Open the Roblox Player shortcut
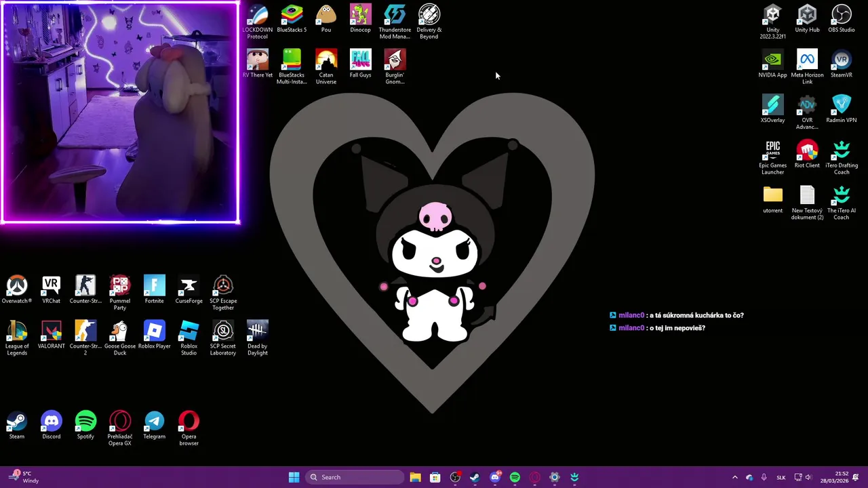868x488 pixels. (155, 335)
